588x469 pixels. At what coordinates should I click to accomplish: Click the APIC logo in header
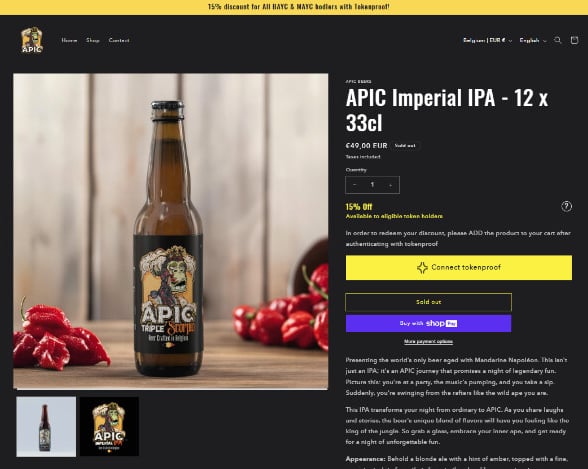[32, 40]
